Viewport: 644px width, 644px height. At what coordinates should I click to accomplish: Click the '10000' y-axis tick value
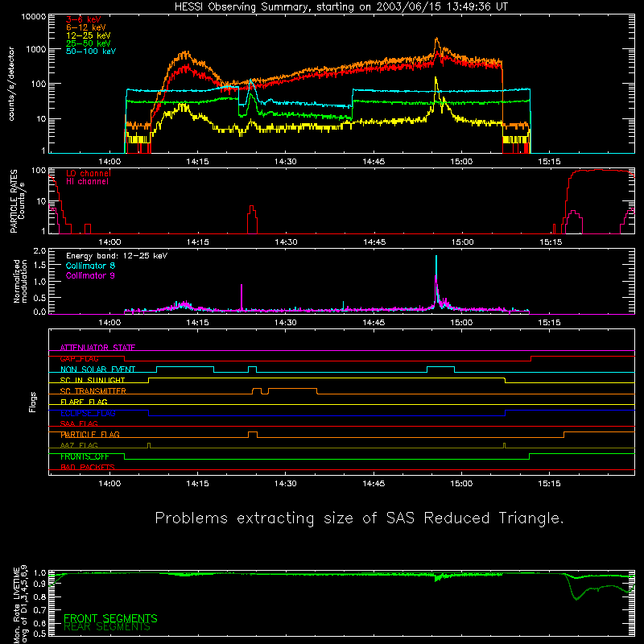(x=34, y=17)
